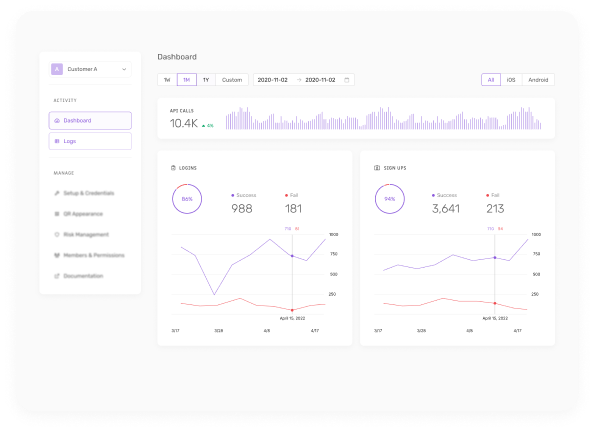
Task: Open the calendar icon in date range
Action: coord(346,80)
